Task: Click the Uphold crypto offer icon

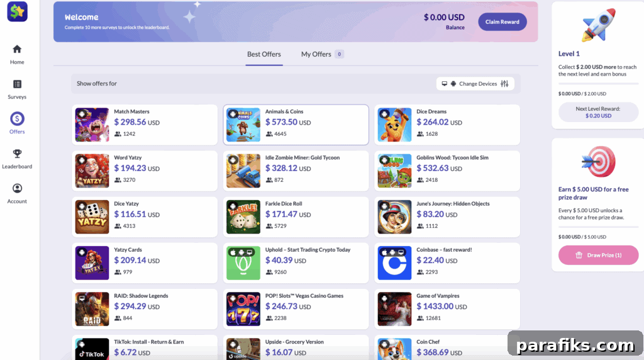Action: (243, 262)
